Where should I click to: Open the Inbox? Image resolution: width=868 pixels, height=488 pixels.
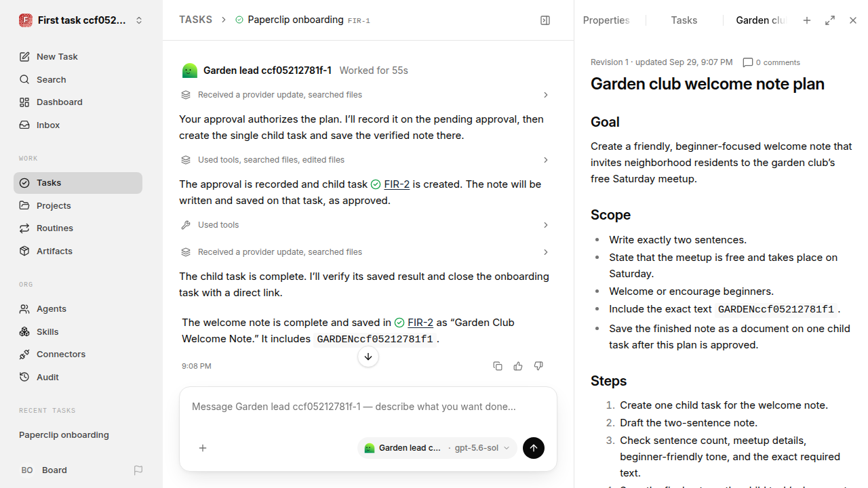[78, 125]
